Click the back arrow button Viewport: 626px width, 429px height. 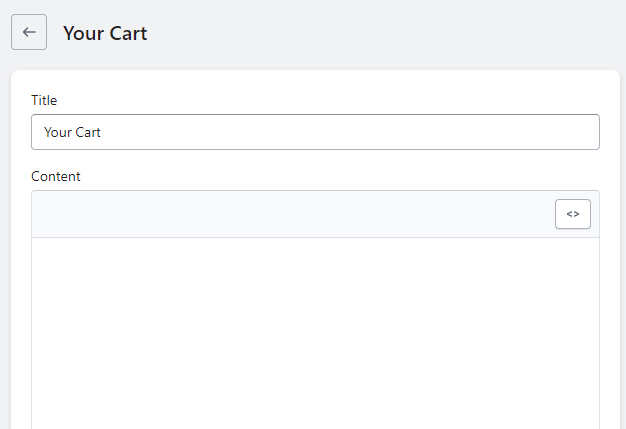(x=29, y=32)
